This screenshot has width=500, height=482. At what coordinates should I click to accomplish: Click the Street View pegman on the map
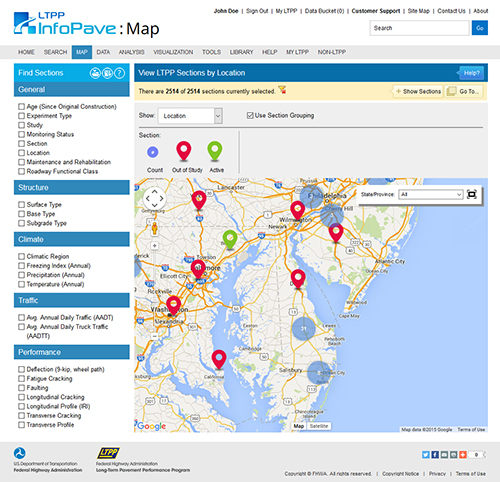click(154, 228)
